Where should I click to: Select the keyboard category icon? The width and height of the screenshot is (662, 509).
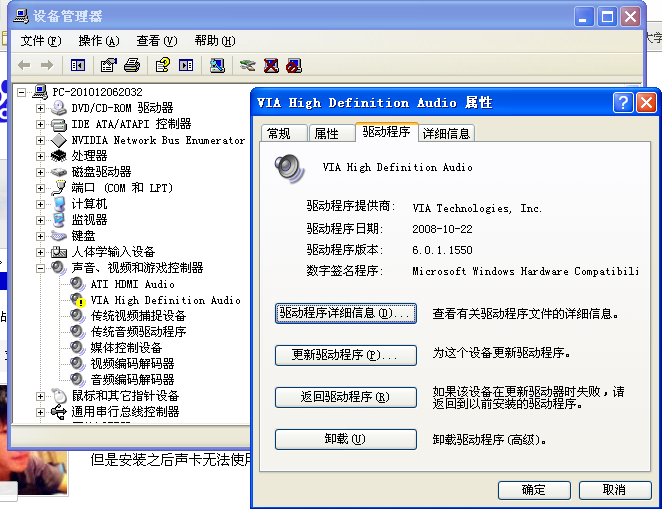pyautogui.click(x=59, y=236)
